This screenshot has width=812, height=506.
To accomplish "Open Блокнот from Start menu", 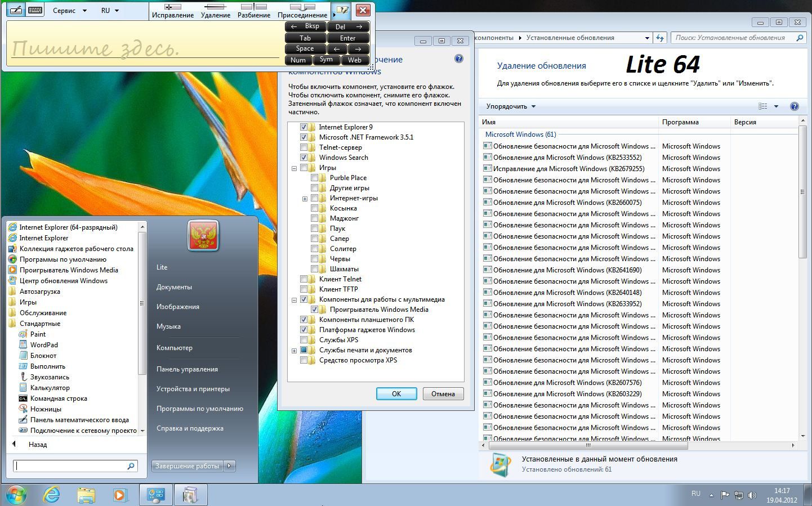I will pos(43,355).
